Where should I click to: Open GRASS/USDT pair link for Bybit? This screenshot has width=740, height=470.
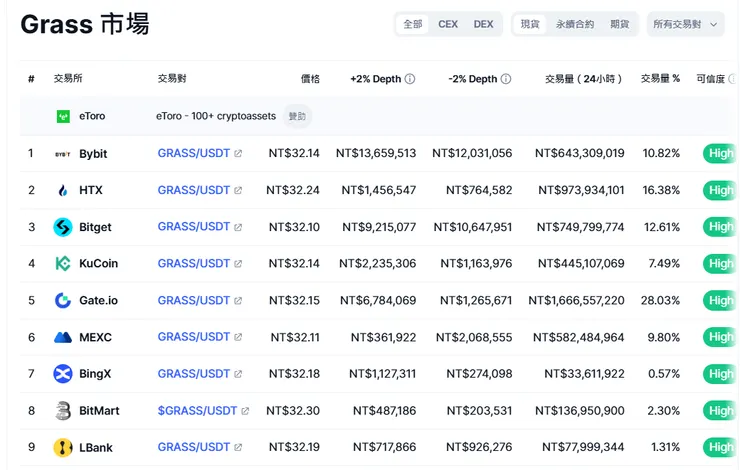(x=193, y=153)
